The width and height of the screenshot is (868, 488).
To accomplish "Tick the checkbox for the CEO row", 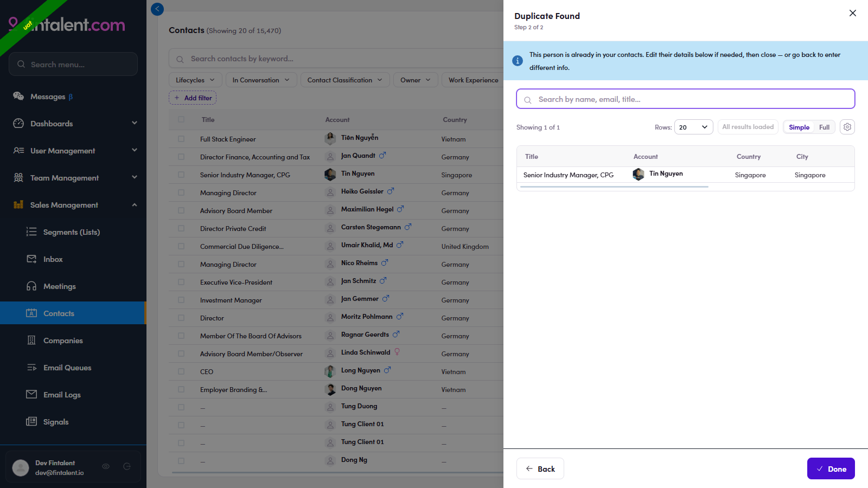I will 181,371.
